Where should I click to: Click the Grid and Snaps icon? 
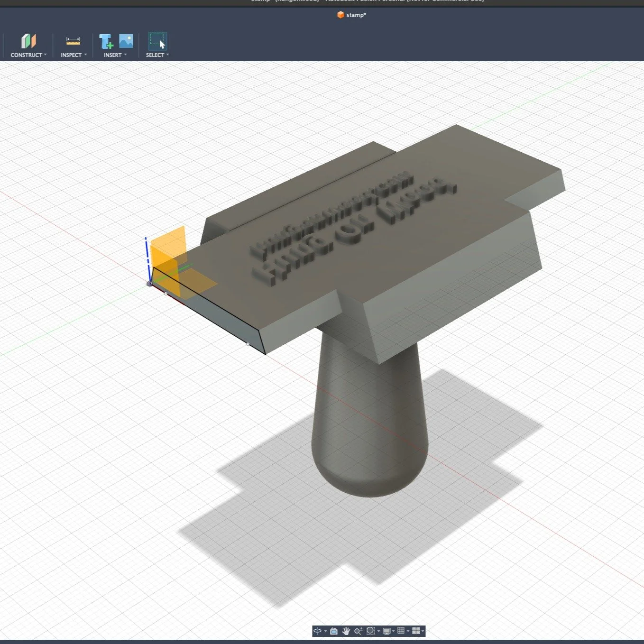[401, 630]
